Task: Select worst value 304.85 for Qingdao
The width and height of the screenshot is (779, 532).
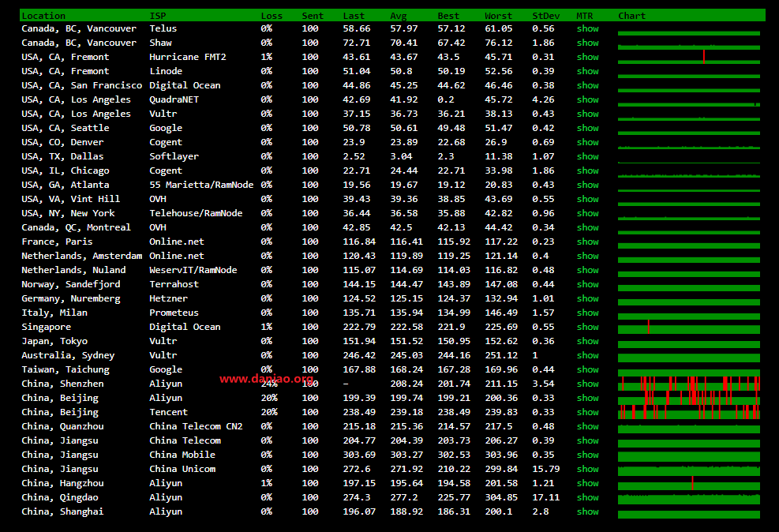Action: pos(500,497)
